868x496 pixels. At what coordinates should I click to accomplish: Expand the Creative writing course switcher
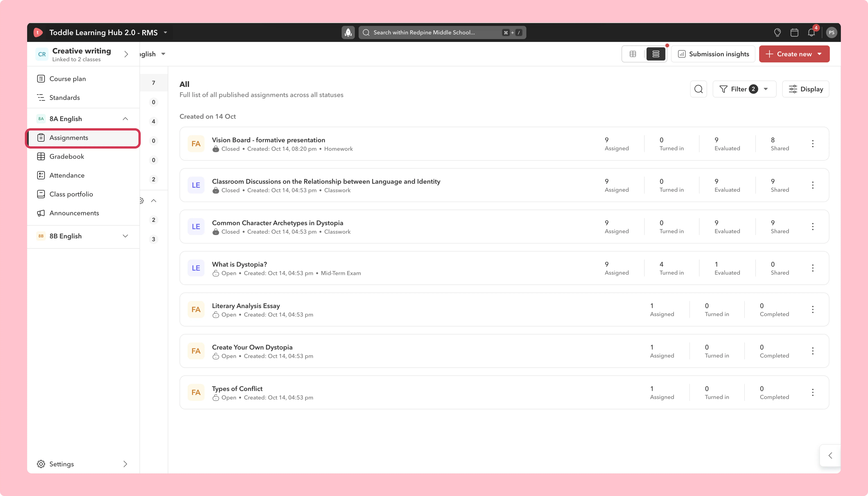(x=126, y=54)
